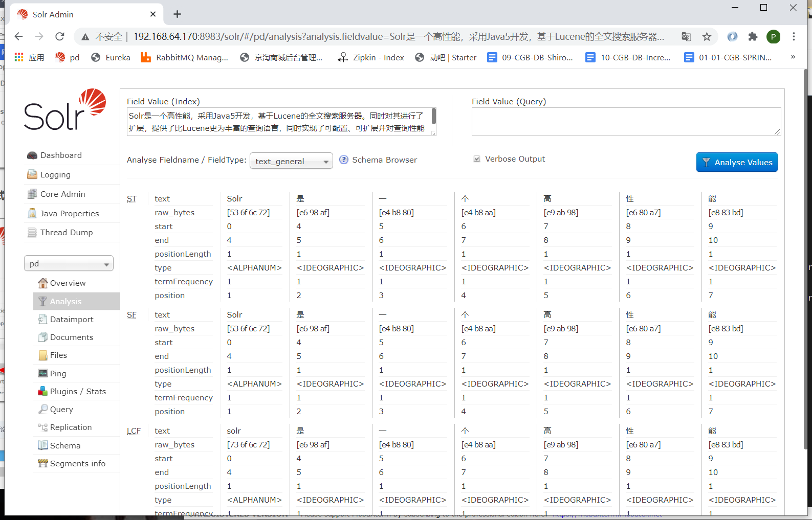The image size is (812, 520).
Task: Open the 01-01-CGB-SPRIN... bookmark
Action: tap(728, 57)
